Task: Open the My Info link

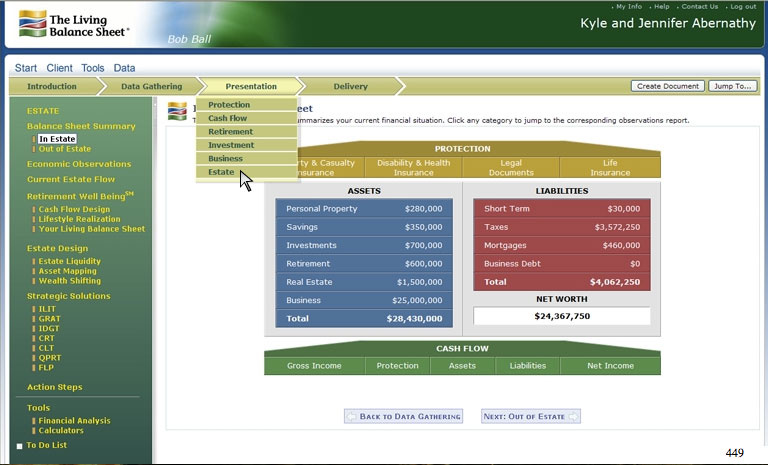Action: click(628, 6)
